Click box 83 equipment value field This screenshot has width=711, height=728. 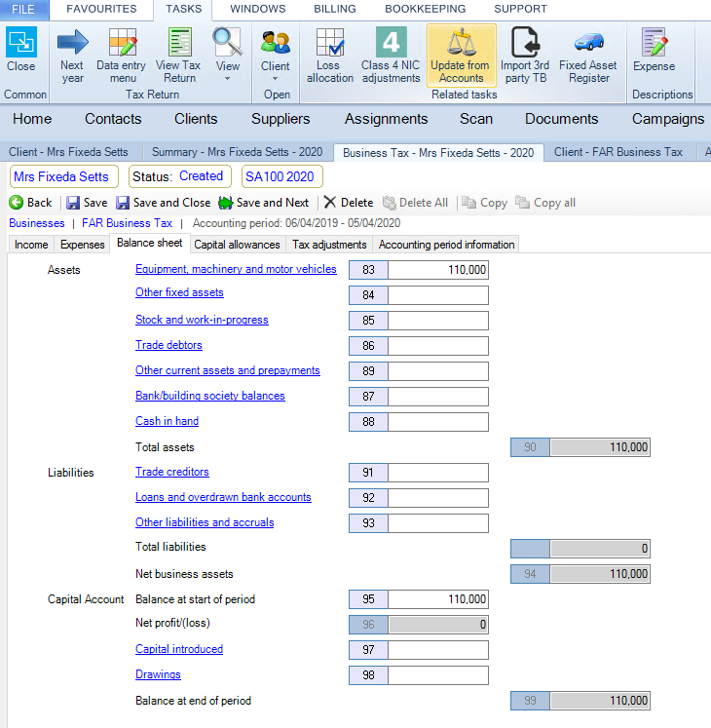pyautogui.click(x=438, y=270)
